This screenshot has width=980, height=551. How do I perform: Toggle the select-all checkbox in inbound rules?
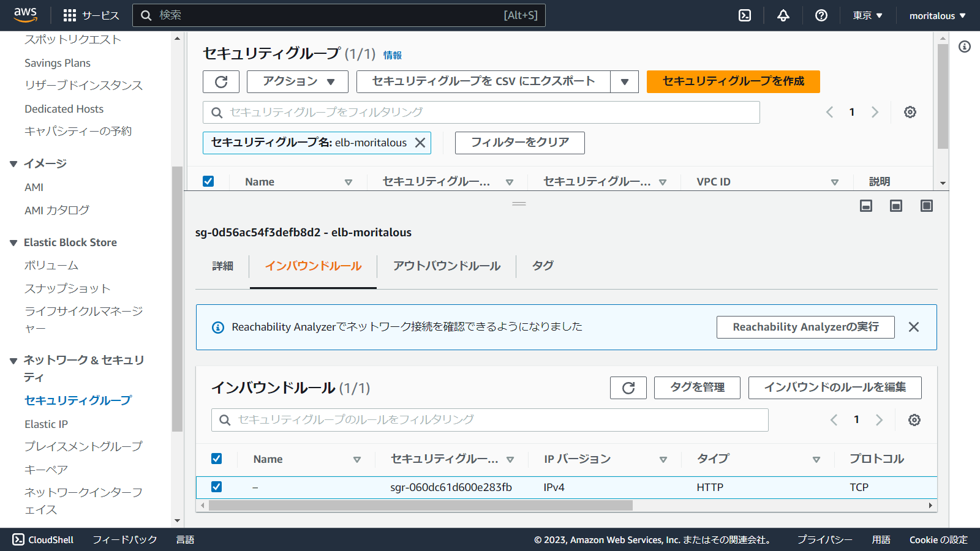pos(217,459)
